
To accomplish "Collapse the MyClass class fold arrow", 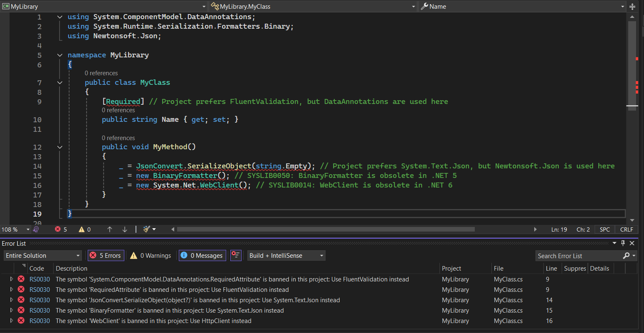I will pyautogui.click(x=60, y=83).
